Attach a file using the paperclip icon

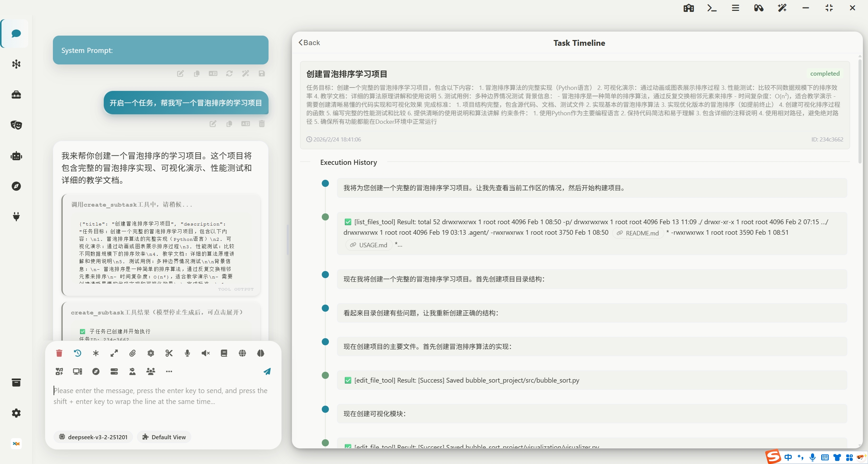click(x=132, y=353)
